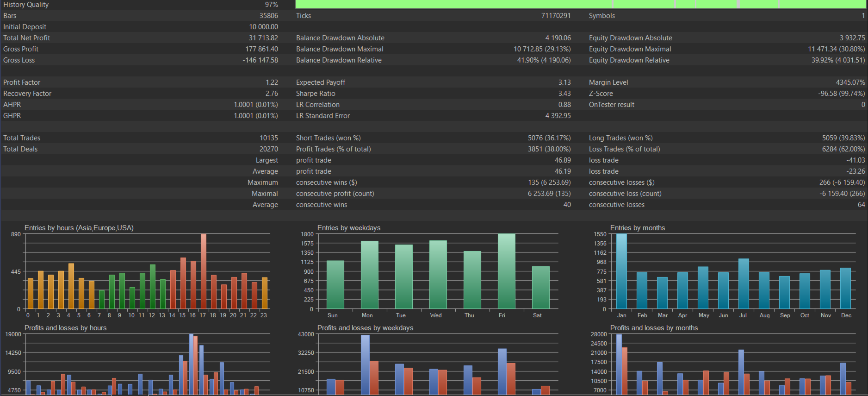Viewport: 868px width, 396px height.
Task: Click the "97%" history quality value
Action: point(272,5)
